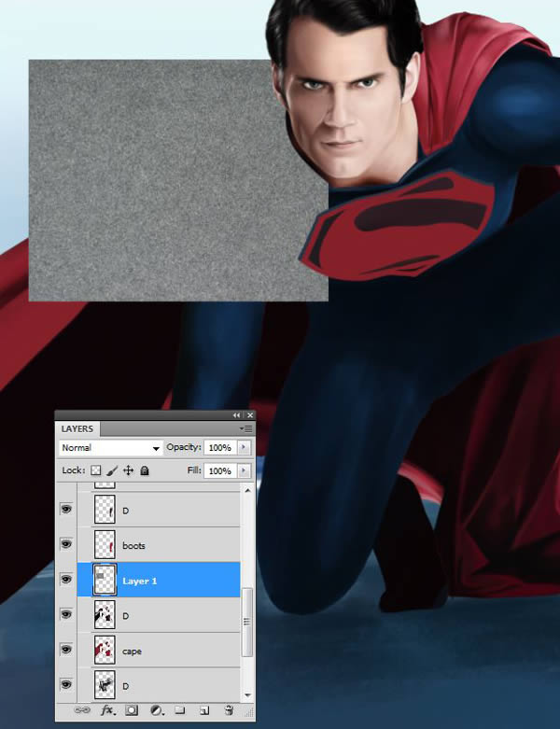The image size is (560, 729).
Task: Select the D layer directly below Layer 1
Action: click(159, 615)
